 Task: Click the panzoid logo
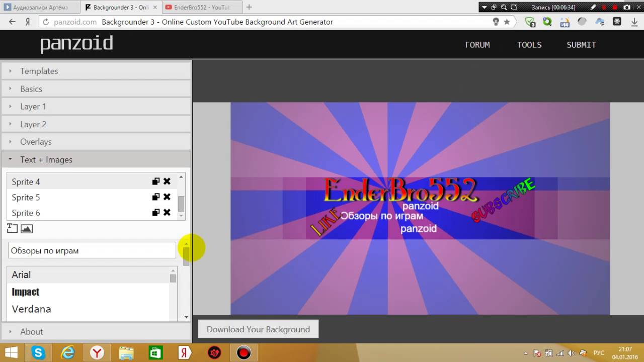(76, 44)
